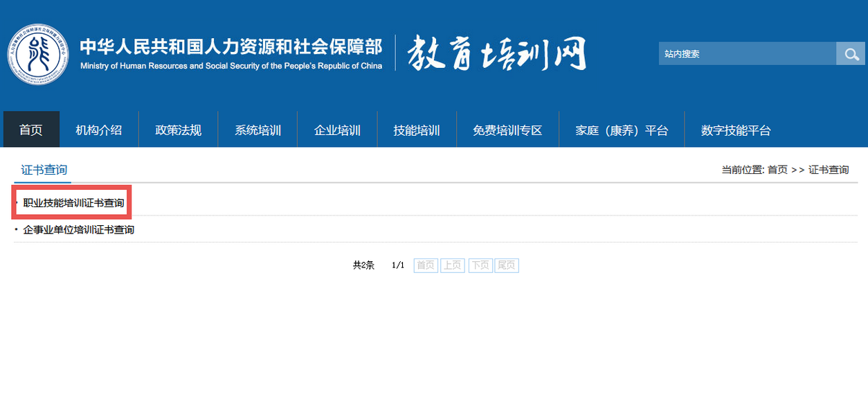Go to 机构介绍 in navigation bar
Viewport: 868px width, 397px height.
pos(99,130)
